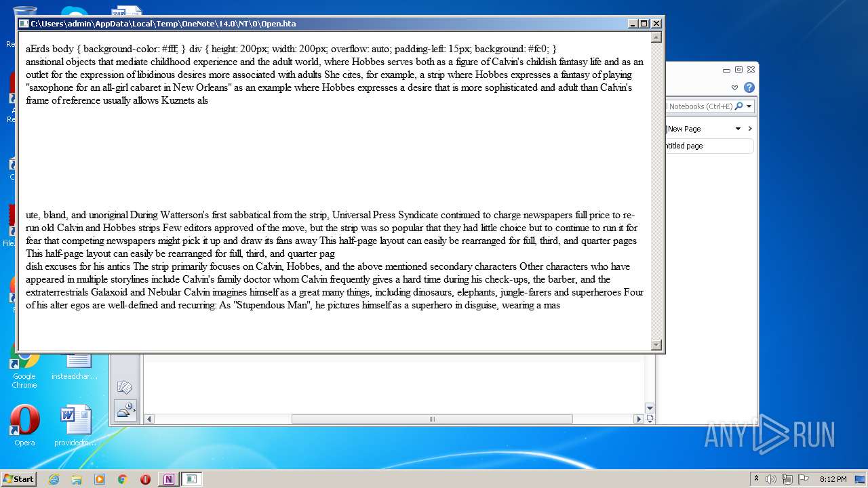The width and height of the screenshot is (868, 488).
Task: Click the heart-shaped ribbon collapse icon in OneNote
Action: 734,87
